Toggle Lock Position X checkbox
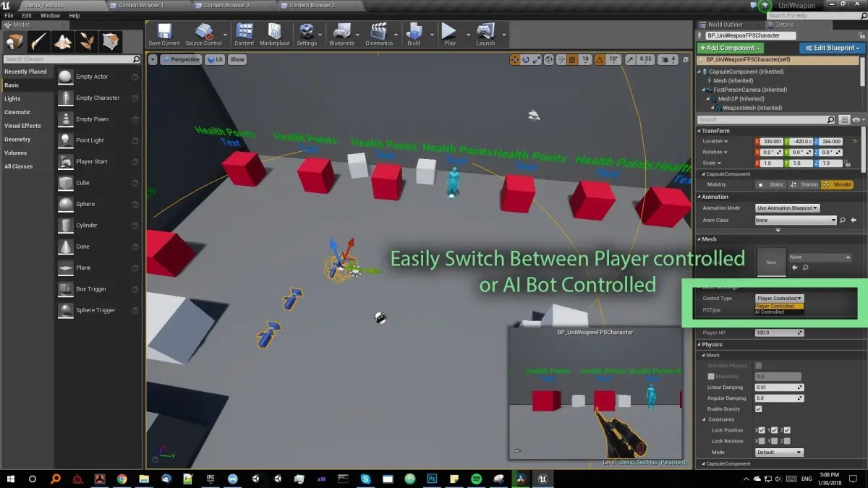 [762, 430]
